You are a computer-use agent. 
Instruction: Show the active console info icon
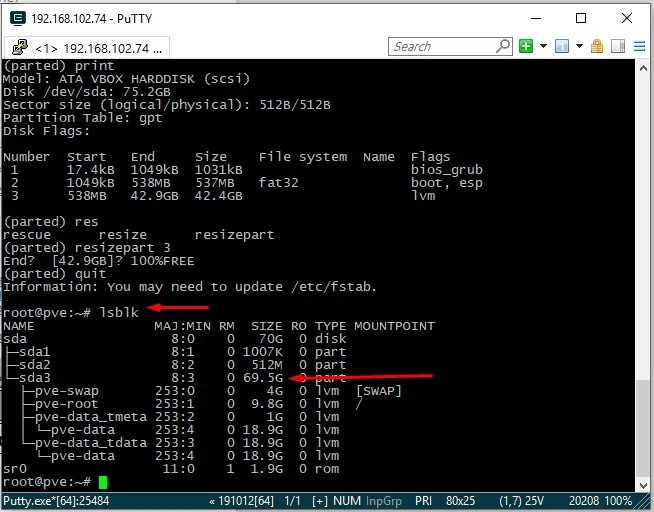(562, 46)
